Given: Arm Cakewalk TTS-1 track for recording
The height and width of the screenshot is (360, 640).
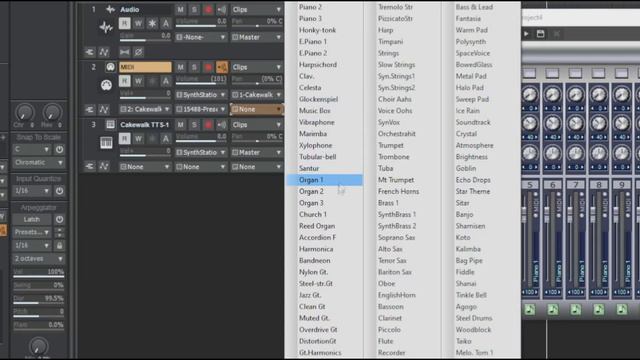Looking at the screenshot, I should 208,124.
